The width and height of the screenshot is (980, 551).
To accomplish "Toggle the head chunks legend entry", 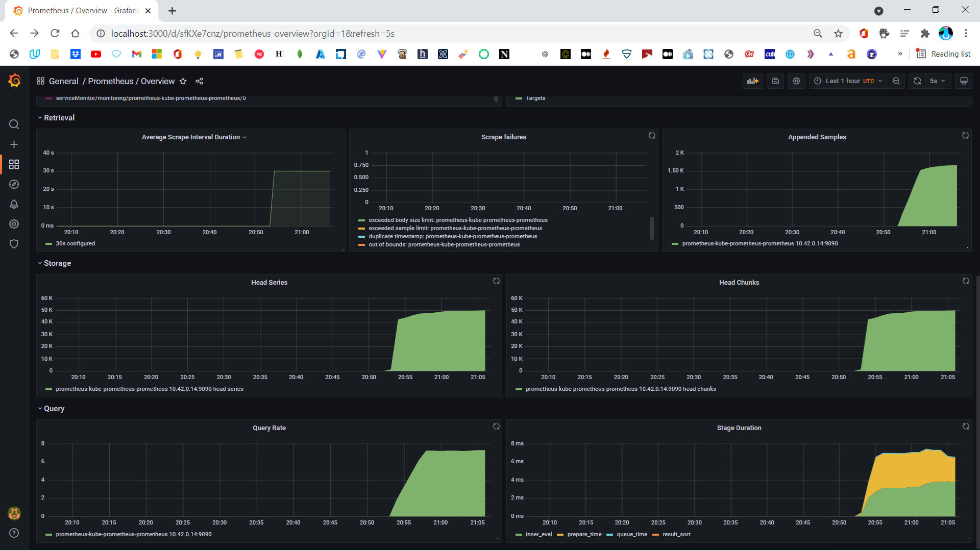I will click(x=621, y=389).
